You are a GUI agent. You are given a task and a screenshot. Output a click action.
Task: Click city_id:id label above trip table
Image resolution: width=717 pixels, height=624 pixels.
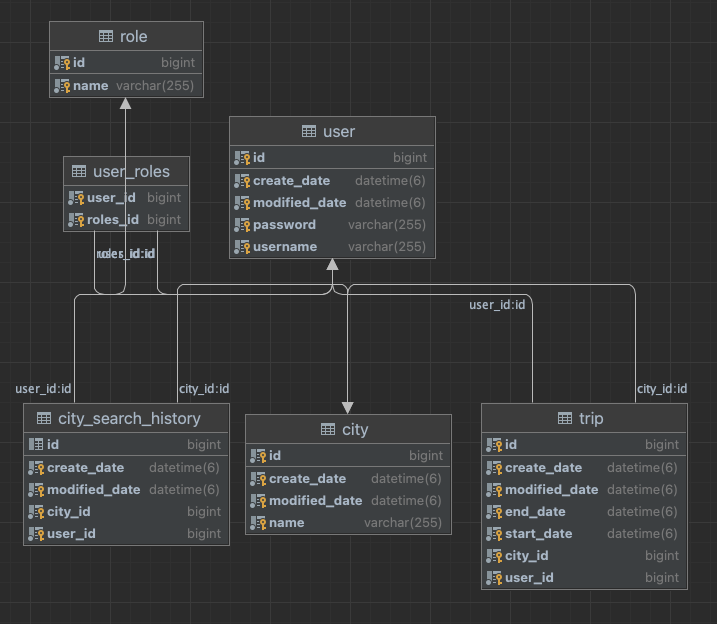(662, 389)
